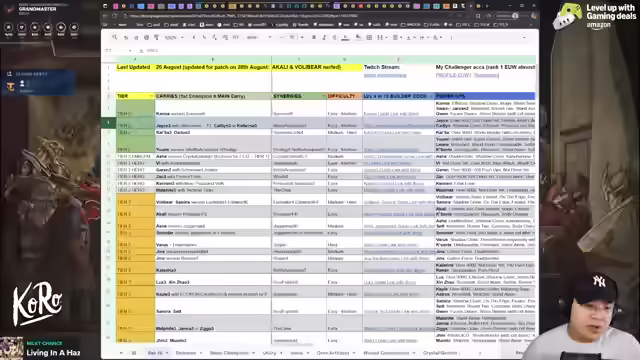Open the link under Twitch Stream
The image size is (640, 360).
click(x=385, y=76)
